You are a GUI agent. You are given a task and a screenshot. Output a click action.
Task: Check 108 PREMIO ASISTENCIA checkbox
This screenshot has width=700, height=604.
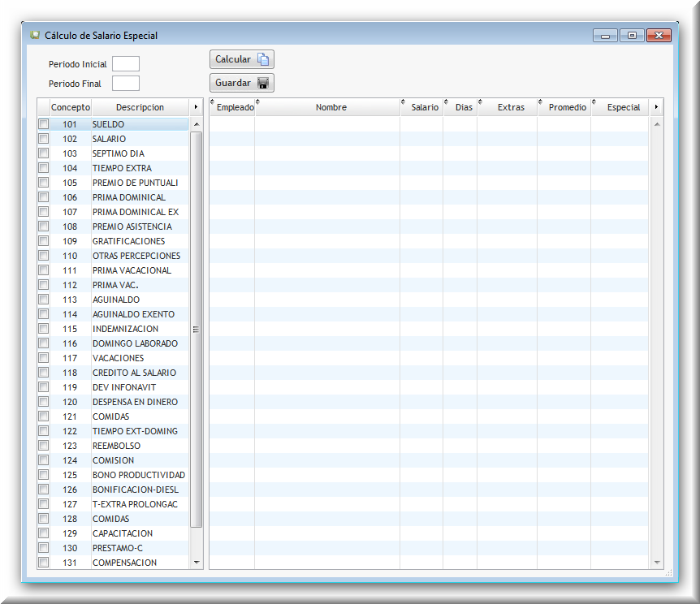(x=43, y=226)
